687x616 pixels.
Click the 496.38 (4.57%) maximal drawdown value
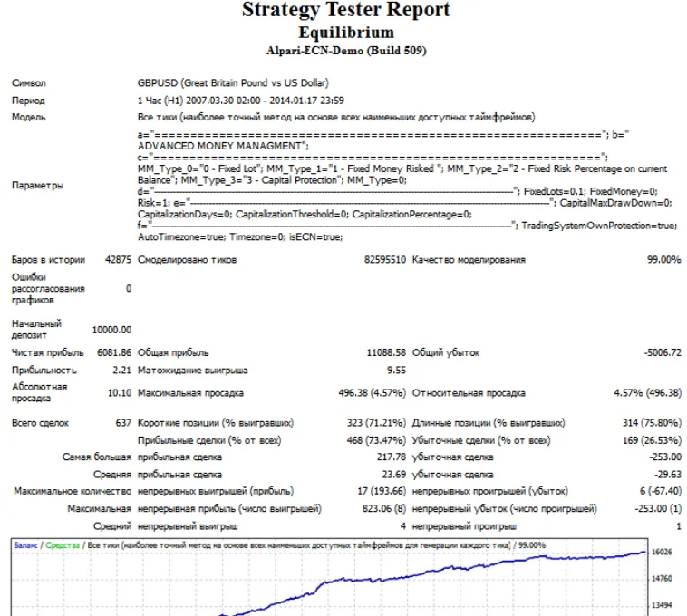(x=372, y=393)
